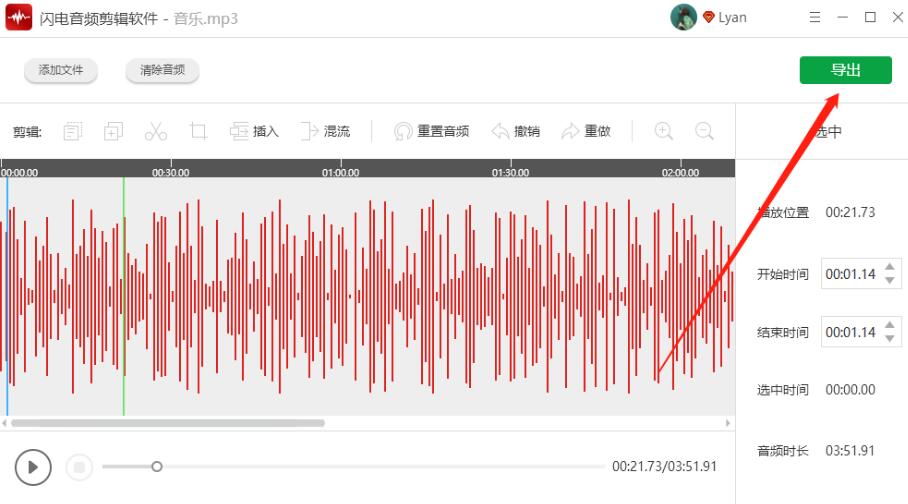Click the 选中时间 value 00:00.00
The height and width of the screenshot is (504, 908).
[x=850, y=390]
